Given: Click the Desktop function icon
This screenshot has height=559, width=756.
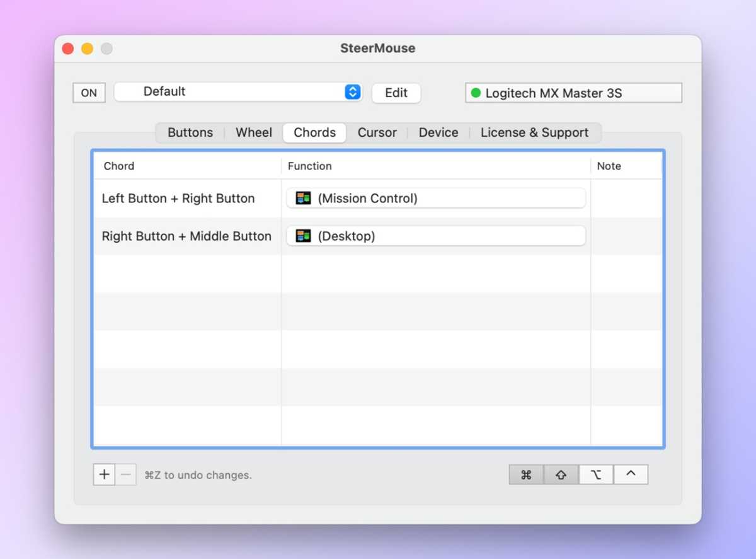Looking at the screenshot, I should click(302, 235).
